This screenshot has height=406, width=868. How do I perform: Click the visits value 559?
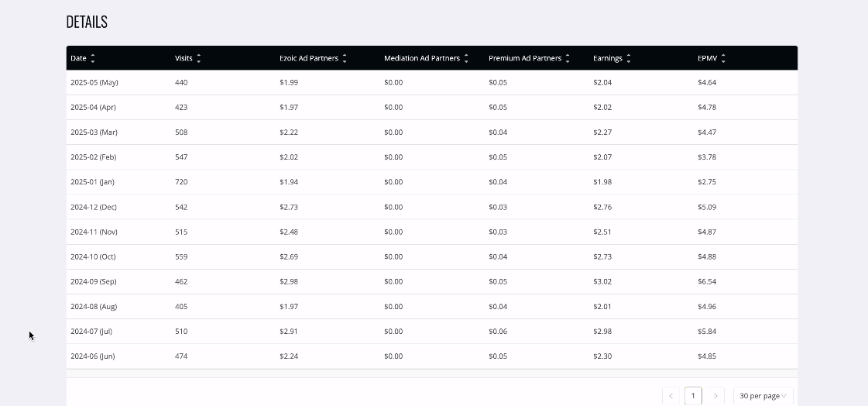[181, 257]
